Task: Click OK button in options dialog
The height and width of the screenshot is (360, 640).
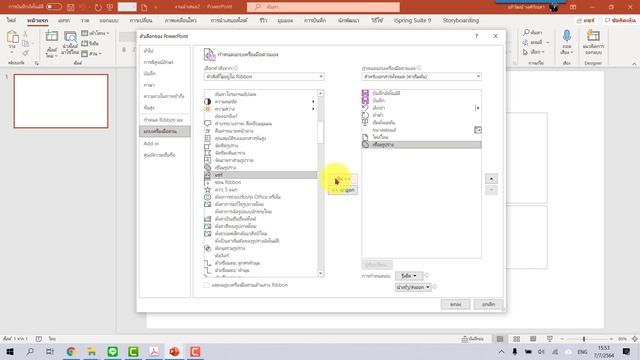Action: click(455, 304)
